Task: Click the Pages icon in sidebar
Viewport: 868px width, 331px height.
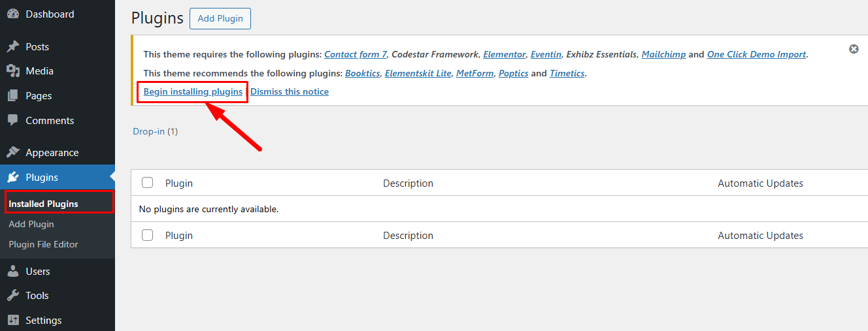Action: pos(12,95)
